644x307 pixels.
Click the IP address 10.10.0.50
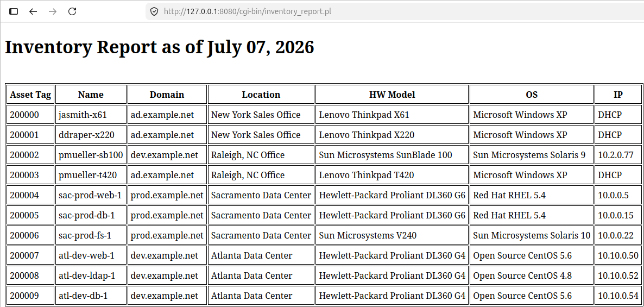(x=618, y=255)
